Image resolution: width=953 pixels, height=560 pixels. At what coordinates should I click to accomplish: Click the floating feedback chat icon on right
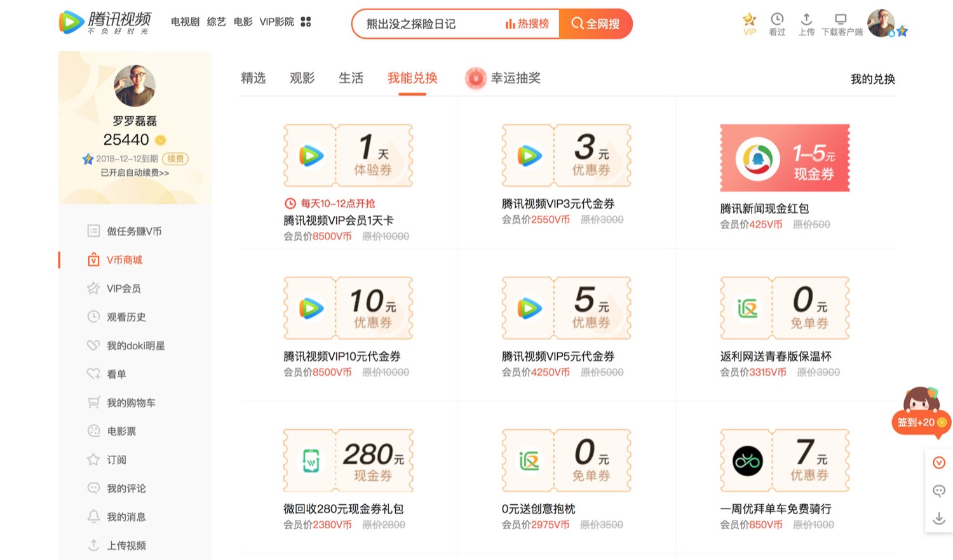939,491
